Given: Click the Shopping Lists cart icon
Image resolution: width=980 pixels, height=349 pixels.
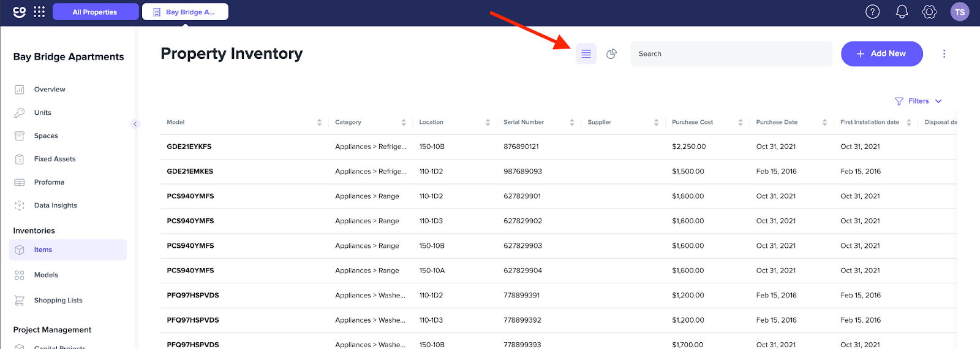Looking at the screenshot, I should pos(20,301).
